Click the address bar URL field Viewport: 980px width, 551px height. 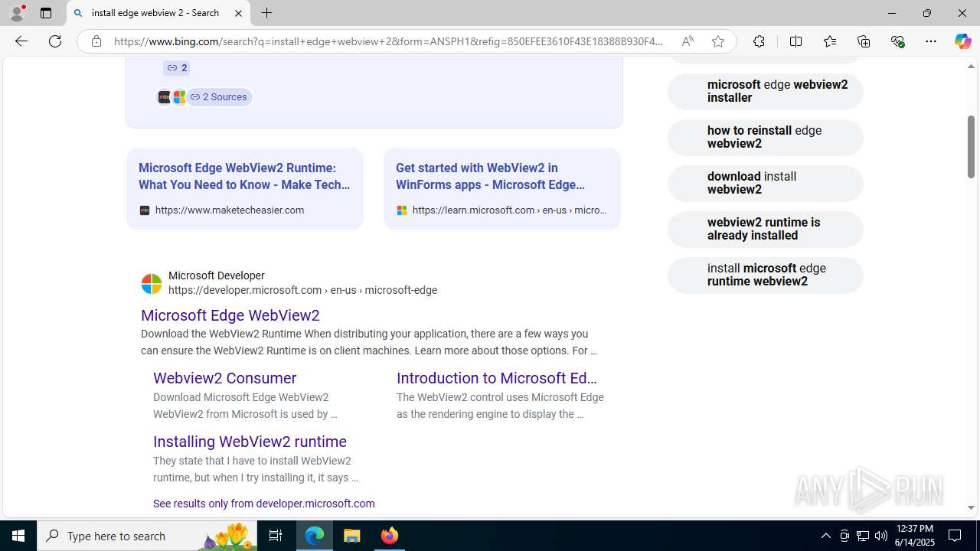pyautogui.click(x=388, y=41)
